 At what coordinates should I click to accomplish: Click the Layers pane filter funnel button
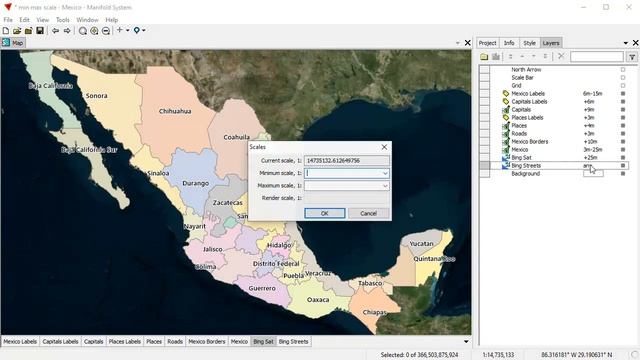click(632, 57)
